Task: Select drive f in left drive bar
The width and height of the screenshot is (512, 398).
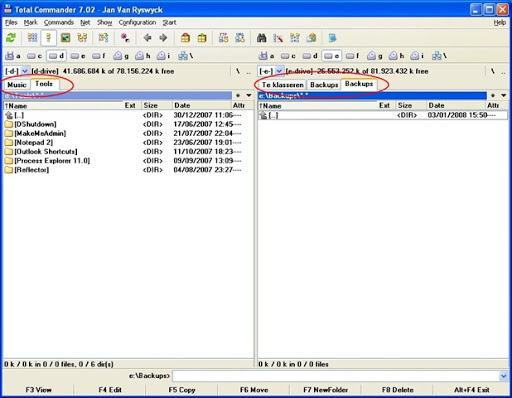Action: 99,56
